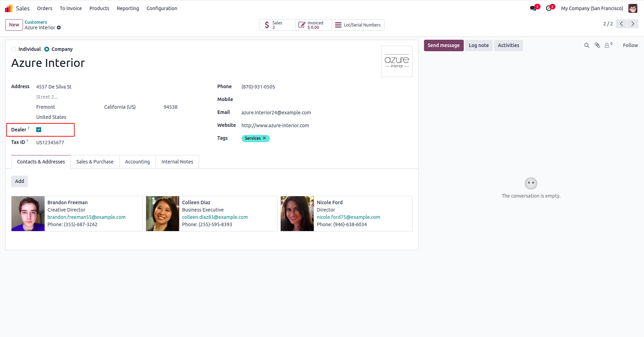The image size is (644, 337).
Task: Switch to the Internal Notes tab
Action: pyautogui.click(x=177, y=162)
